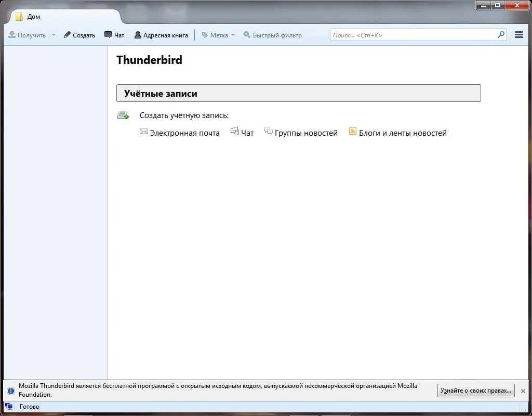This screenshot has height=416, width=532.
Task: Open the Чат toolbar button
Action: coord(114,35)
